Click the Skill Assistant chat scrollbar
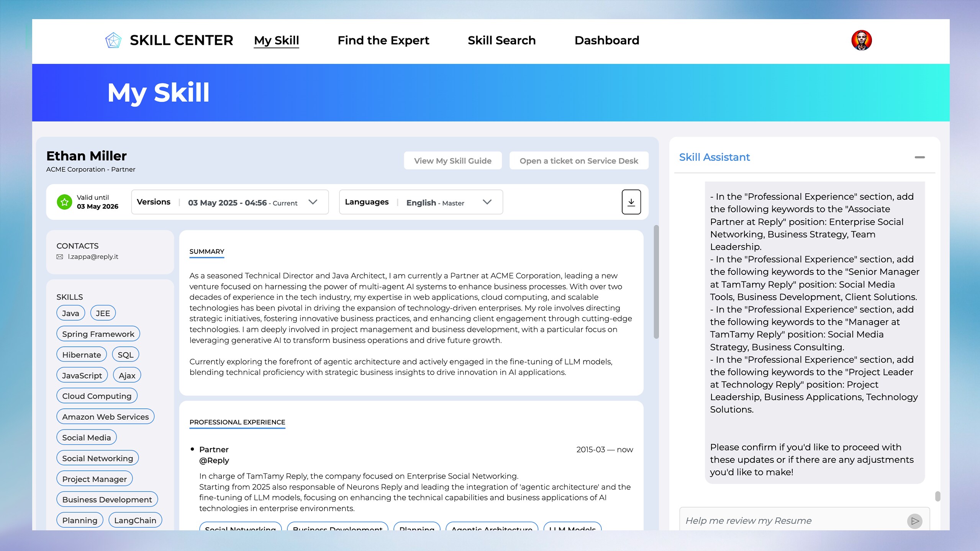 (937, 496)
